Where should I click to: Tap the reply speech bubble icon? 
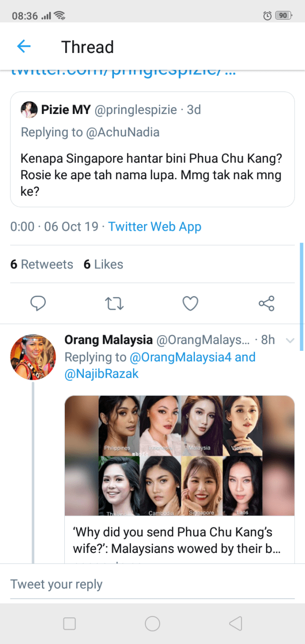[x=38, y=303]
